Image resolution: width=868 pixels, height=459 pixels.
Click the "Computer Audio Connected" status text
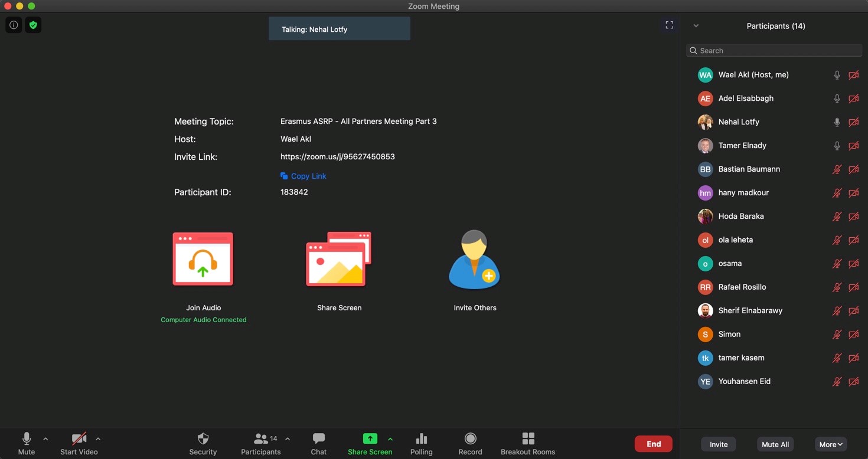pos(203,320)
